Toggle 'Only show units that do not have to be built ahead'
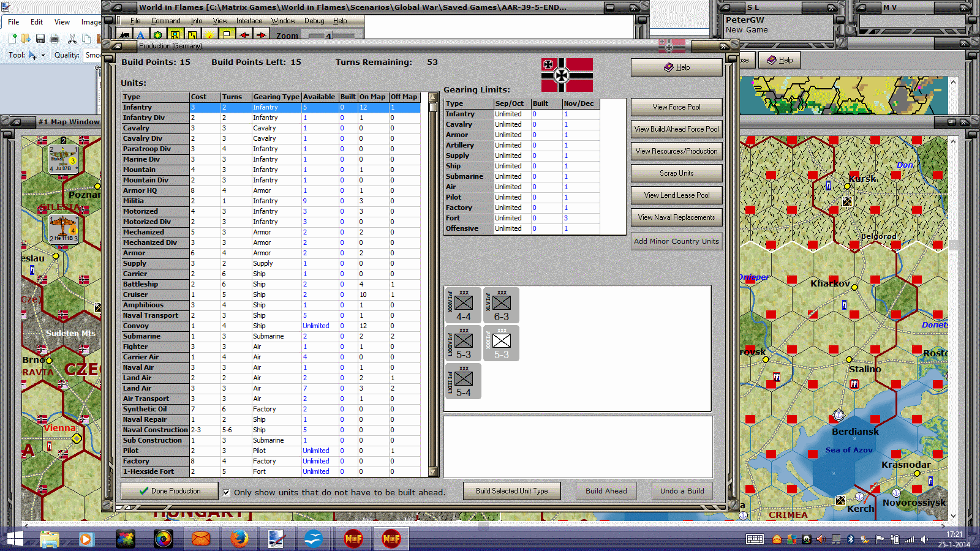This screenshot has width=980, height=551. click(227, 492)
